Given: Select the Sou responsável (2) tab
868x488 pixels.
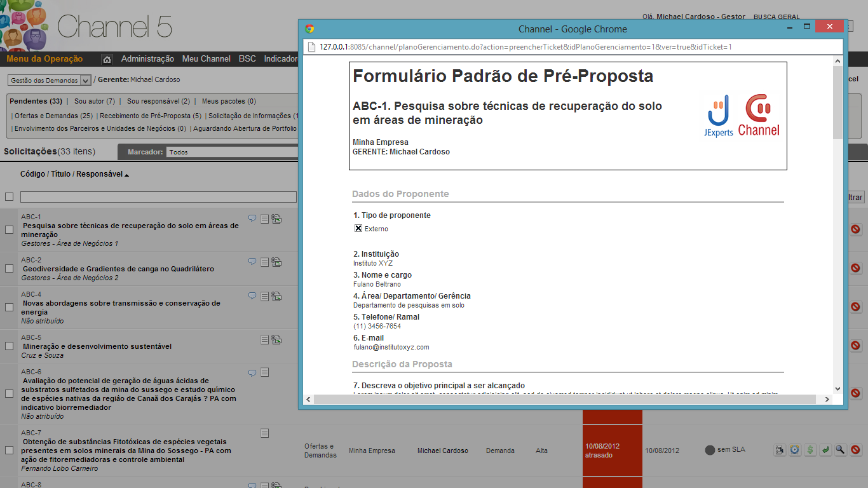Looking at the screenshot, I should 158,101.
